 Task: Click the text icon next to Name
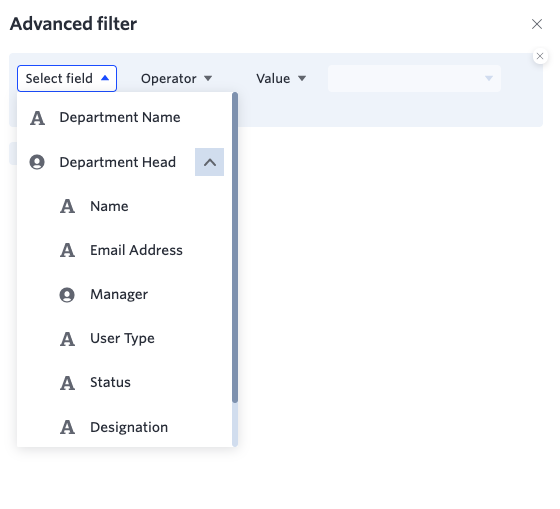[x=67, y=206]
